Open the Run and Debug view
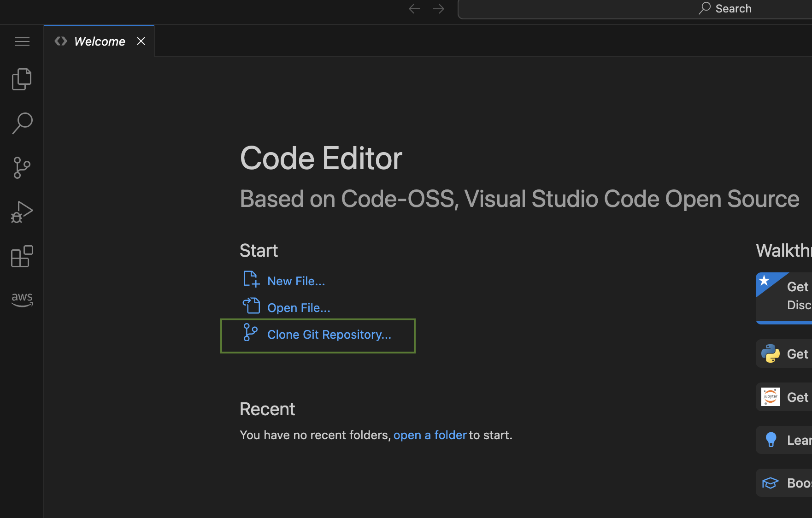The height and width of the screenshot is (518, 812). click(22, 212)
